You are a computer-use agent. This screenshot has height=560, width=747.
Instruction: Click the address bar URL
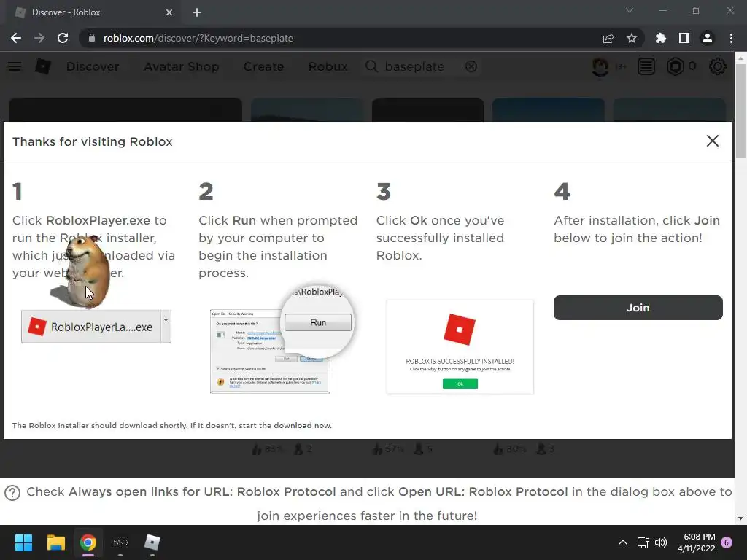(198, 38)
